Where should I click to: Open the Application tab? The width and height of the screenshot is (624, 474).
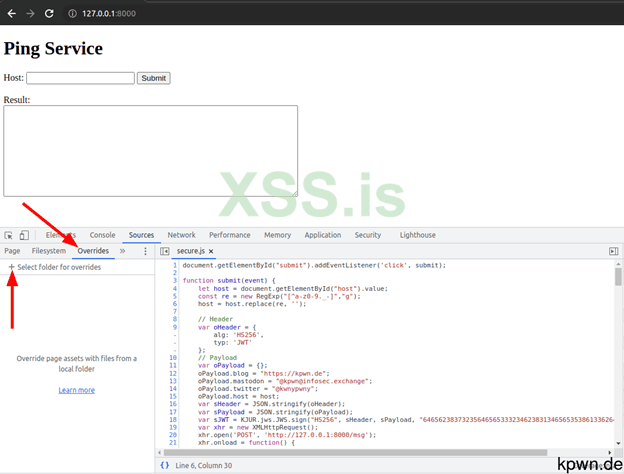(x=323, y=235)
